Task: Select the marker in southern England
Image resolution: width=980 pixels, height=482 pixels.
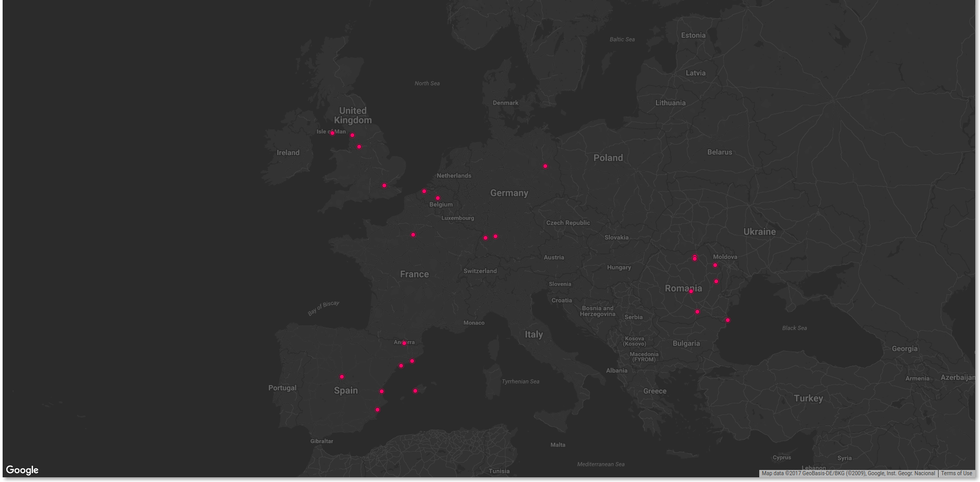Action: coord(384,185)
